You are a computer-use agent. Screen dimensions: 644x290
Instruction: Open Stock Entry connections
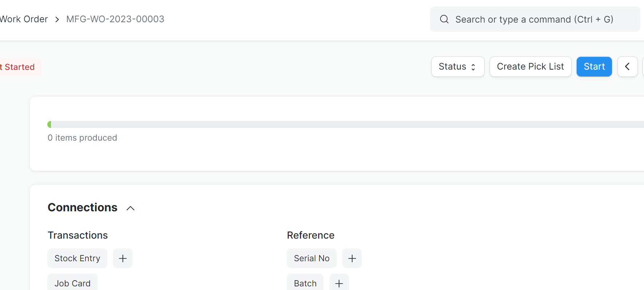(77, 258)
